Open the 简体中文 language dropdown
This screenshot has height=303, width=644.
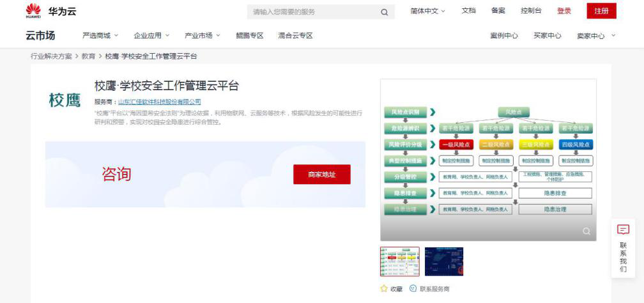[x=427, y=11]
